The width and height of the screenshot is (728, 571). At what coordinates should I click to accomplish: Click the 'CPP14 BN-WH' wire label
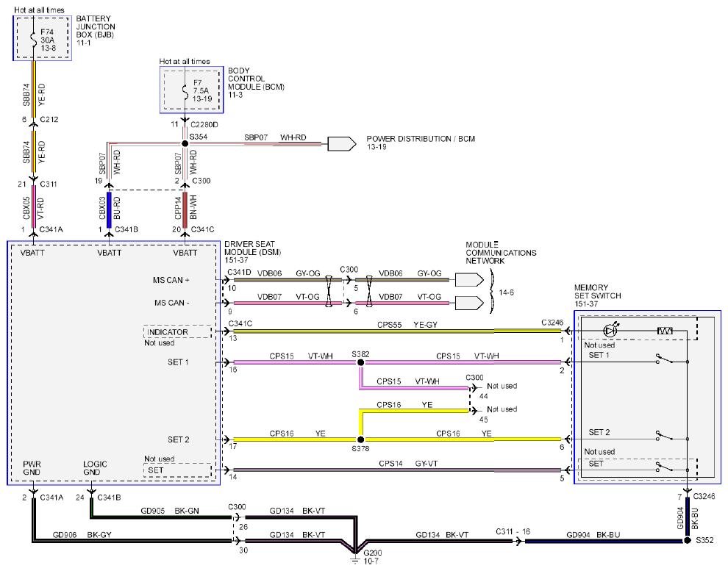tap(186, 207)
